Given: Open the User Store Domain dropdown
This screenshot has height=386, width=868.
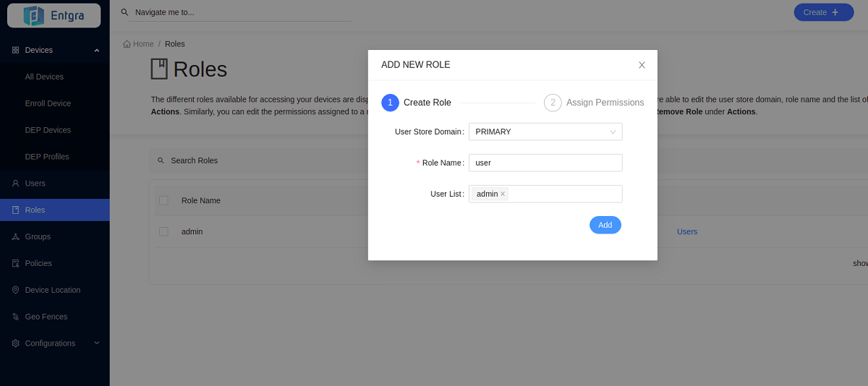Looking at the screenshot, I should coord(545,132).
